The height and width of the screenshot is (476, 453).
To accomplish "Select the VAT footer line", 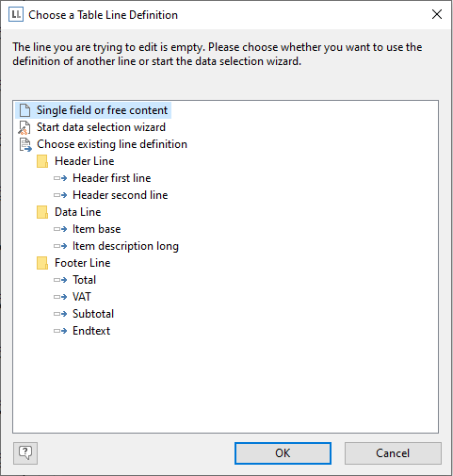I will click(82, 297).
